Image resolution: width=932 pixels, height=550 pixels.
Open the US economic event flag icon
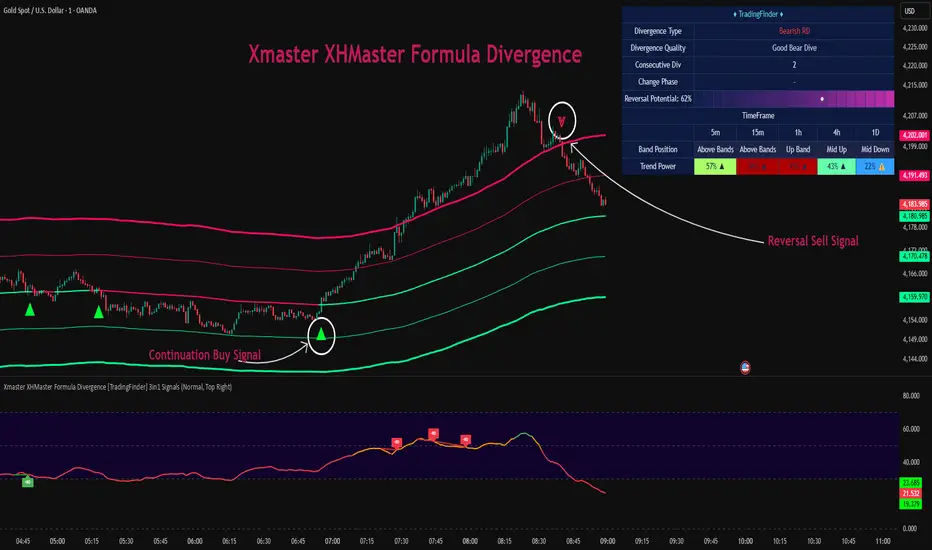(x=745, y=367)
